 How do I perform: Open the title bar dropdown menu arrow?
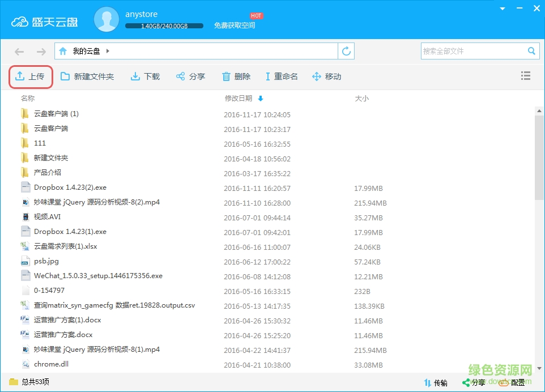coord(502,8)
